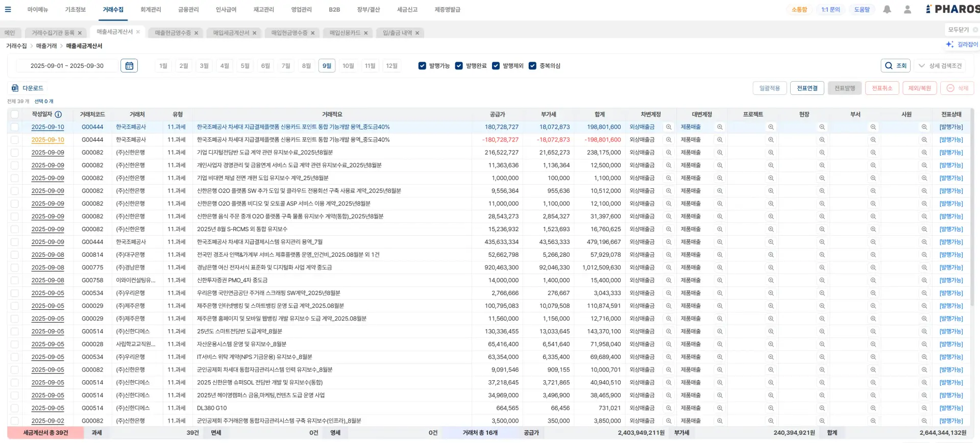Go to 매출거래 in the breadcrumb
This screenshot has width=980, height=443.
46,46
